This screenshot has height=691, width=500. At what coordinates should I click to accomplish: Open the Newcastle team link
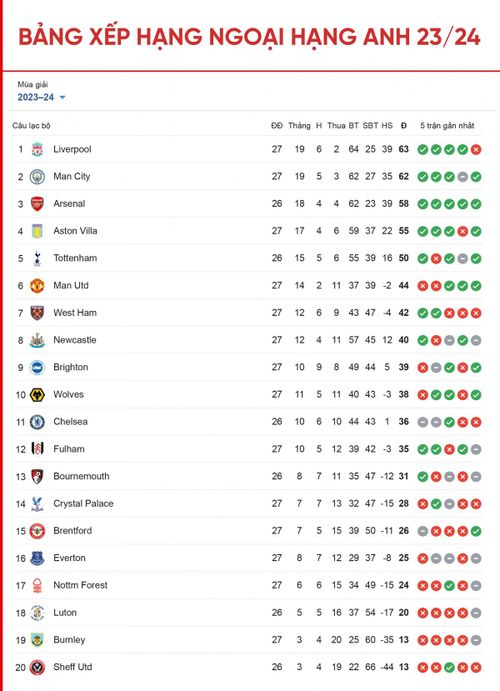click(75, 340)
